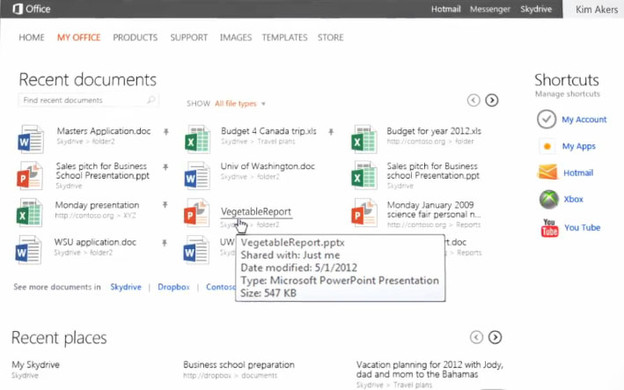This screenshot has height=390, width=624.
Task: Toggle pin for Masters Application.doc
Action: [x=166, y=132]
